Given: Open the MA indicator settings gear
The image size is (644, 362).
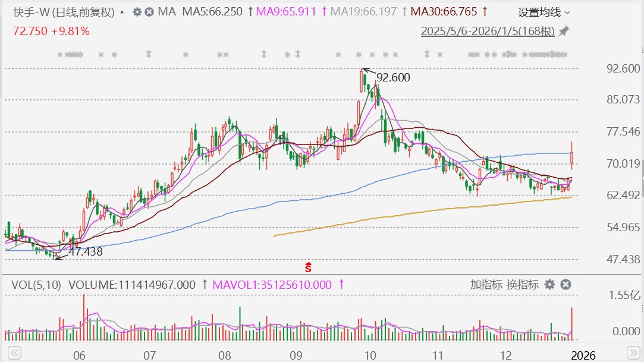Looking at the screenshot, I should pyautogui.click(x=137, y=12).
